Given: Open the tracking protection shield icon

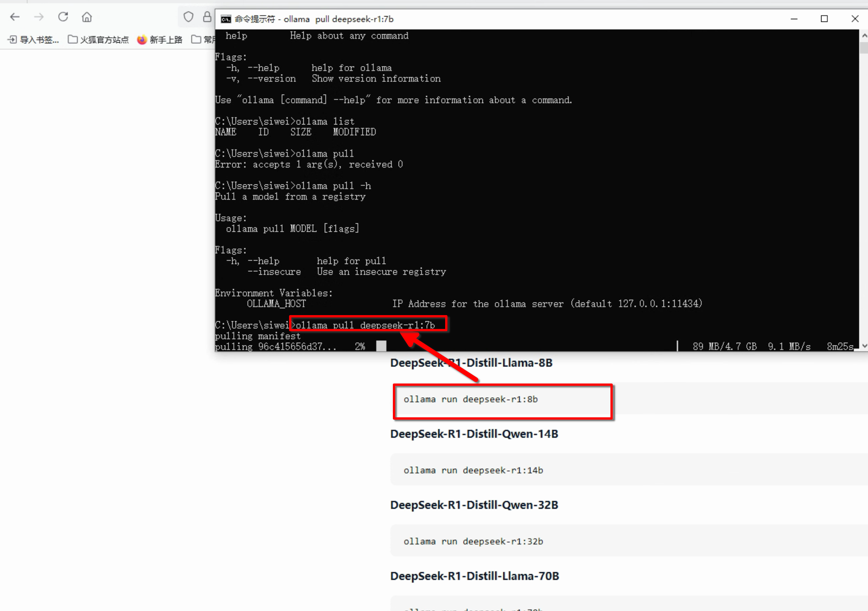Looking at the screenshot, I should pyautogui.click(x=188, y=17).
